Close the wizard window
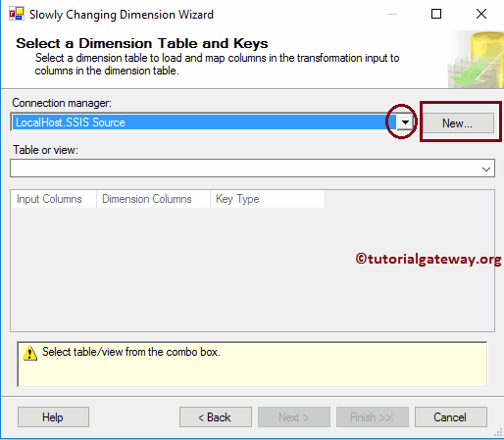504x440 pixels. [x=481, y=14]
